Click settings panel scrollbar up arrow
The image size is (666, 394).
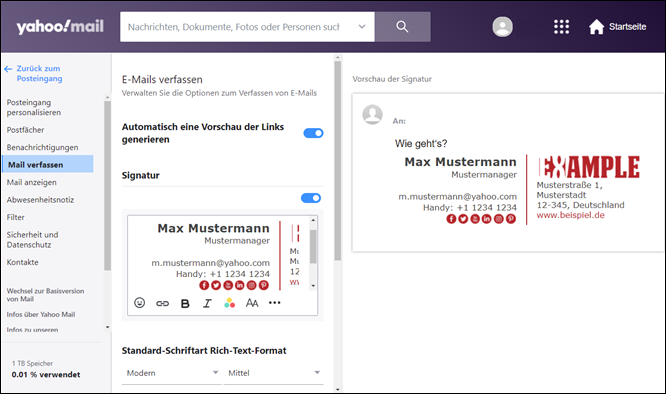tap(338, 57)
